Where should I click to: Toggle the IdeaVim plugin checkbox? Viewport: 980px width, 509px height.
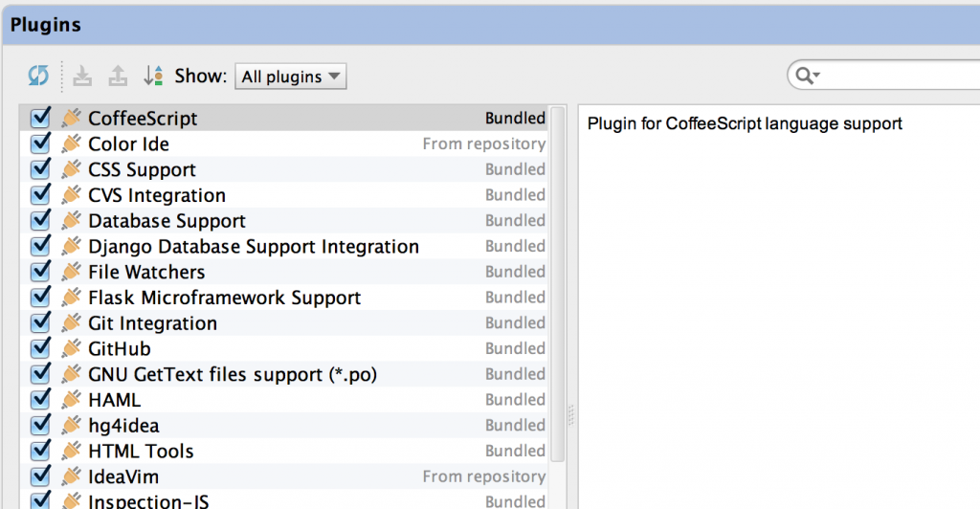click(40, 476)
